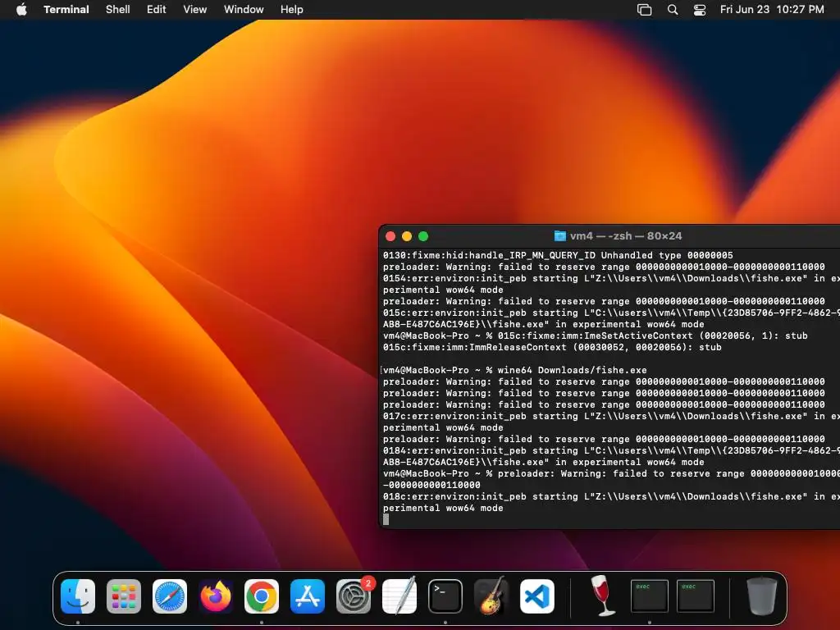Launch Google Chrome from the Dock
840x630 pixels.
pyautogui.click(x=262, y=596)
